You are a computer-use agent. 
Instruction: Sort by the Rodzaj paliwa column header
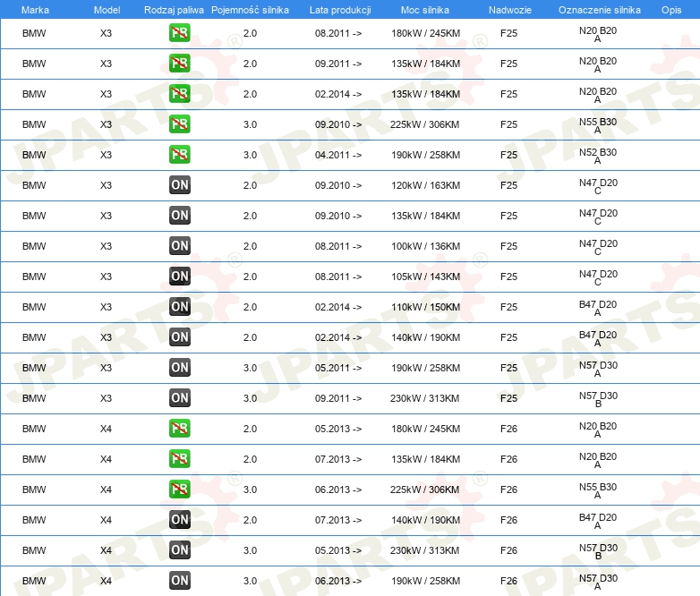[174, 10]
